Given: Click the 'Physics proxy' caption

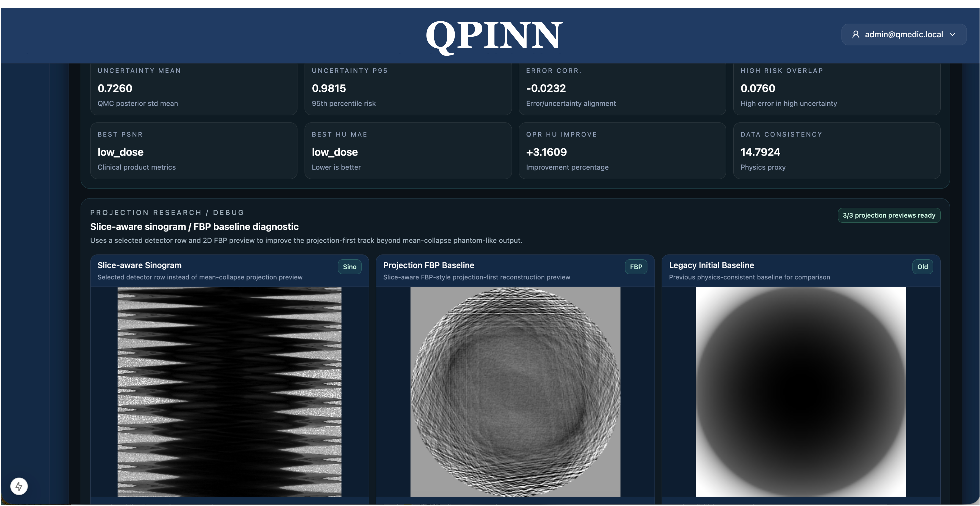Looking at the screenshot, I should tap(763, 167).
